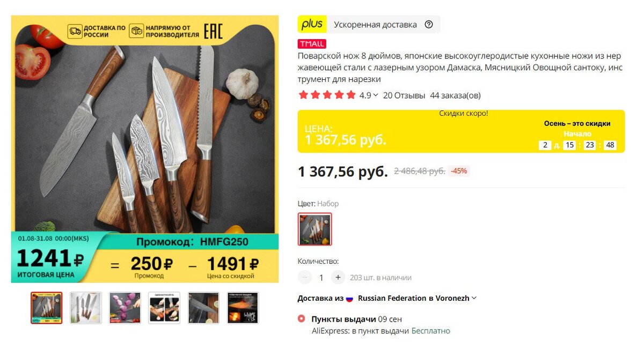644x342 pixels.
Task: Decrease quantity with the minus button
Action: (x=305, y=278)
